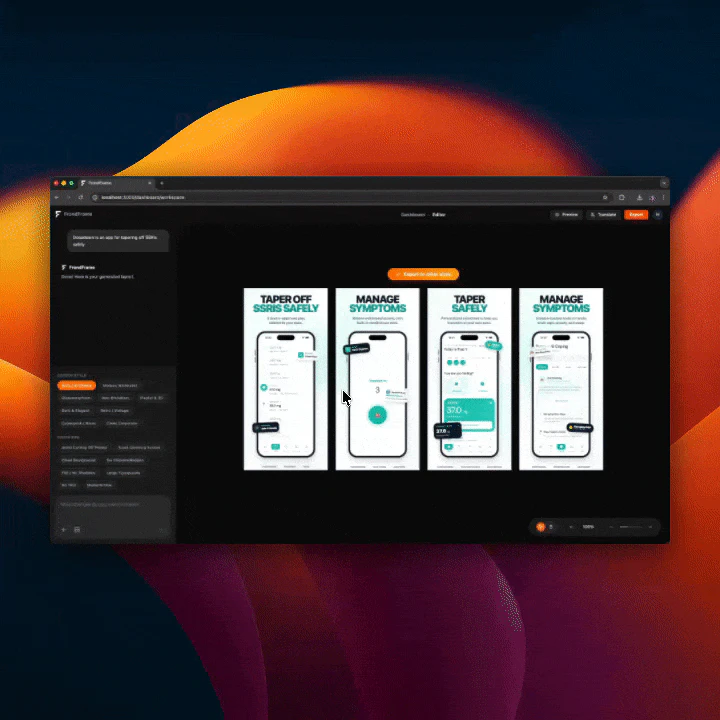Click the browser address bar
The width and height of the screenshot is (720, 720).
click(349, 197)
